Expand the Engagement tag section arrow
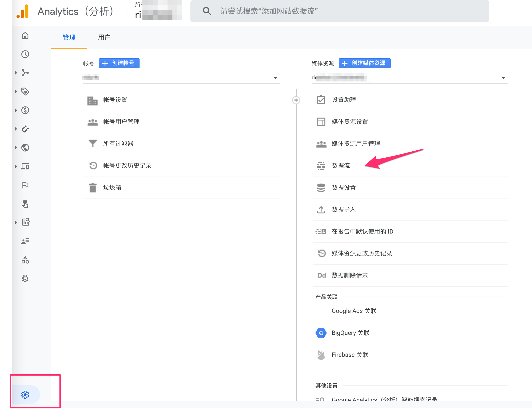 (16, 92)
